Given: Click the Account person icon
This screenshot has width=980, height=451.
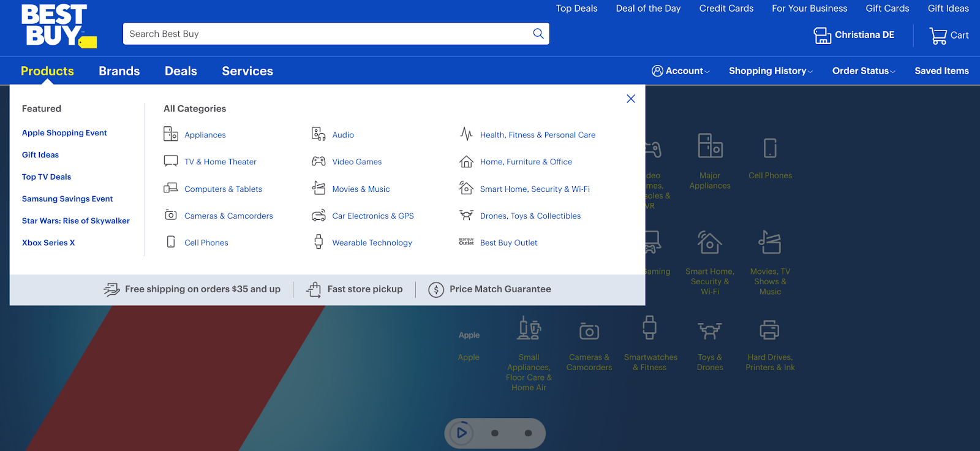Looking at the screenshot, I should pyautogui.click(x=657, y=71).
